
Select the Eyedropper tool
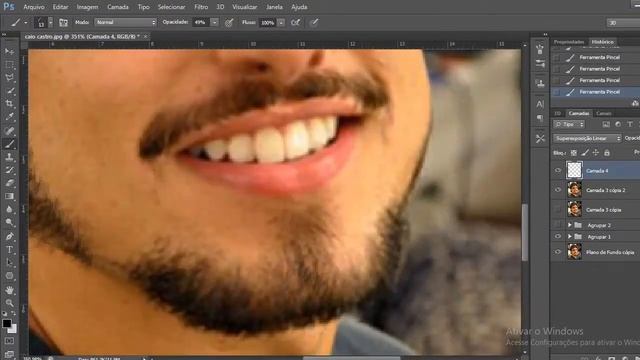click(9, 117)
